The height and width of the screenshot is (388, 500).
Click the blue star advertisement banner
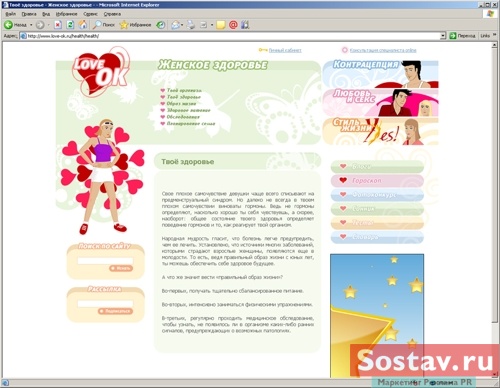(377, 316)
